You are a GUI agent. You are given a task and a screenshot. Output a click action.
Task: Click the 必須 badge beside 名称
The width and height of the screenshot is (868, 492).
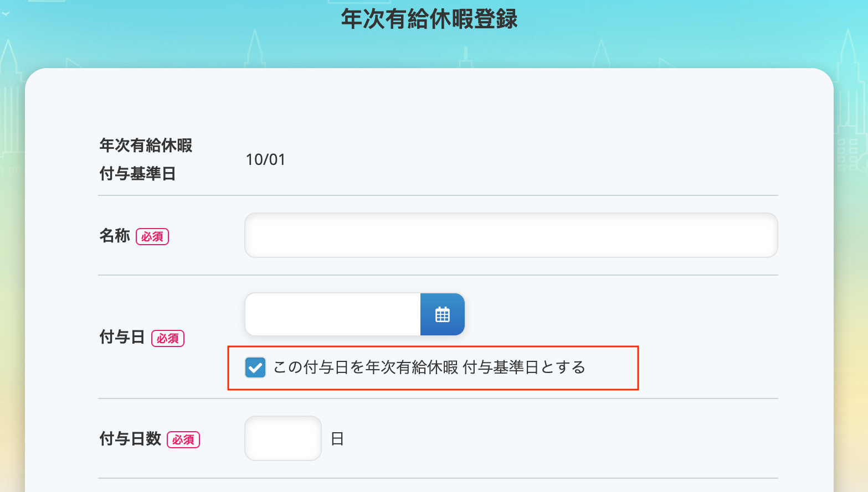click(152, 237)
